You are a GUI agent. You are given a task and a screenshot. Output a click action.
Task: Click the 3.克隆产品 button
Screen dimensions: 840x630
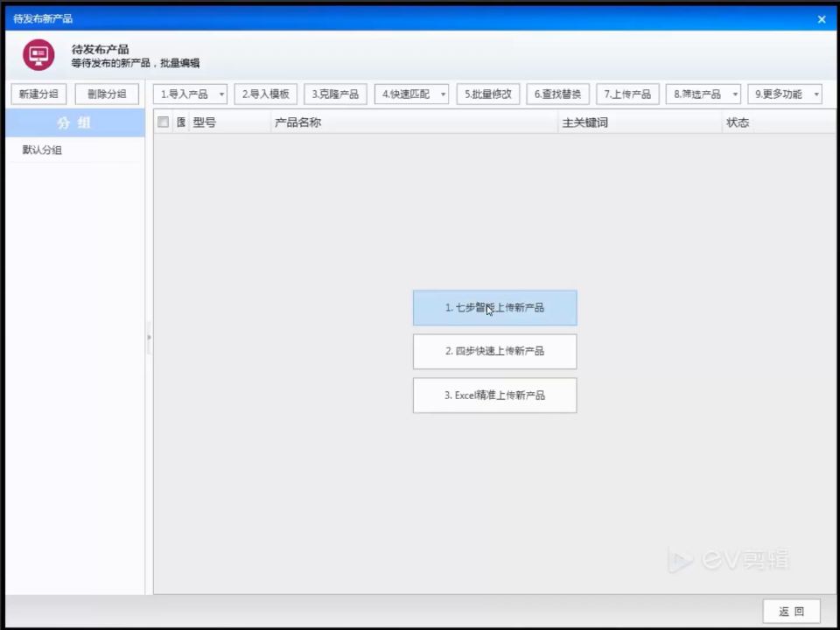click(x=335, y=94)
